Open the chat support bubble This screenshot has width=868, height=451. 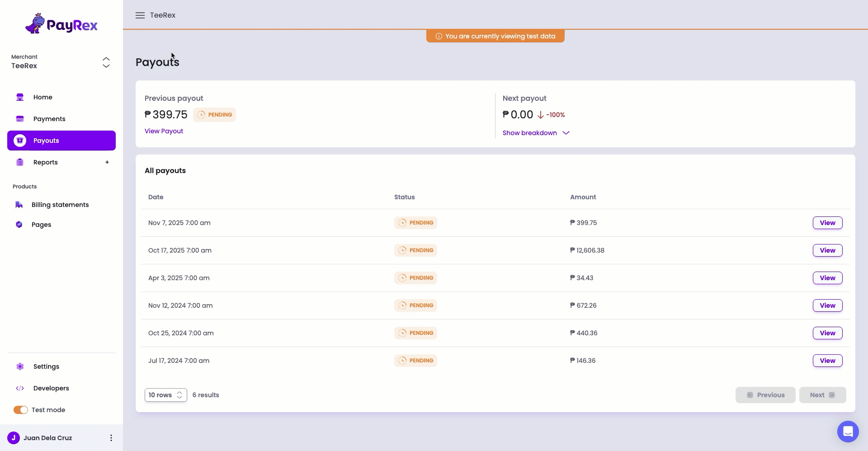coord(848,432)
